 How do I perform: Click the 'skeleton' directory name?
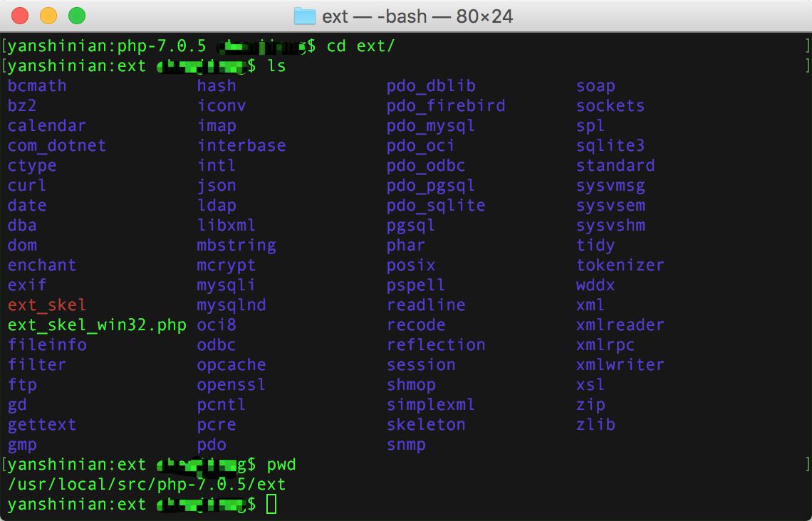coord(426,425)
